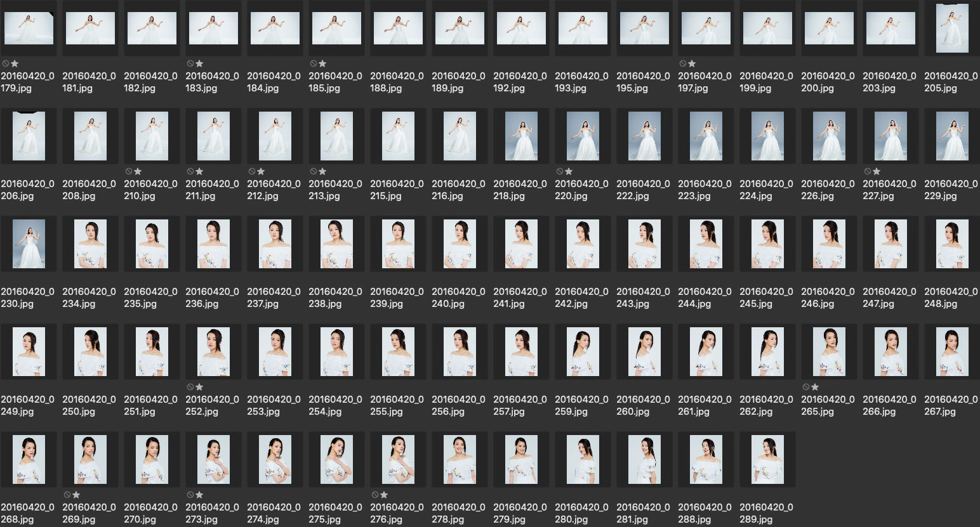Click the reject icon for 20160420_0269.jpg
This screenshot has width=980, height=527.
(x=67, y=495)
